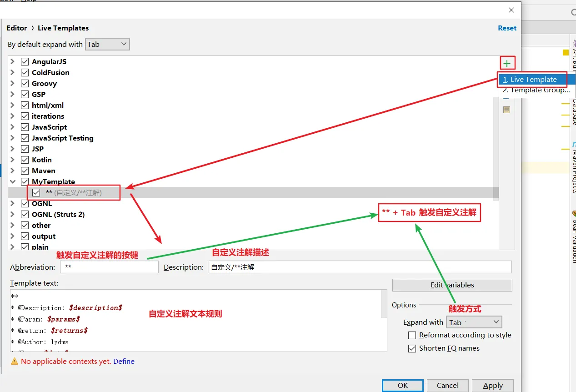
Task: Expand the JavaScript Testing template group
Action: 13,138
